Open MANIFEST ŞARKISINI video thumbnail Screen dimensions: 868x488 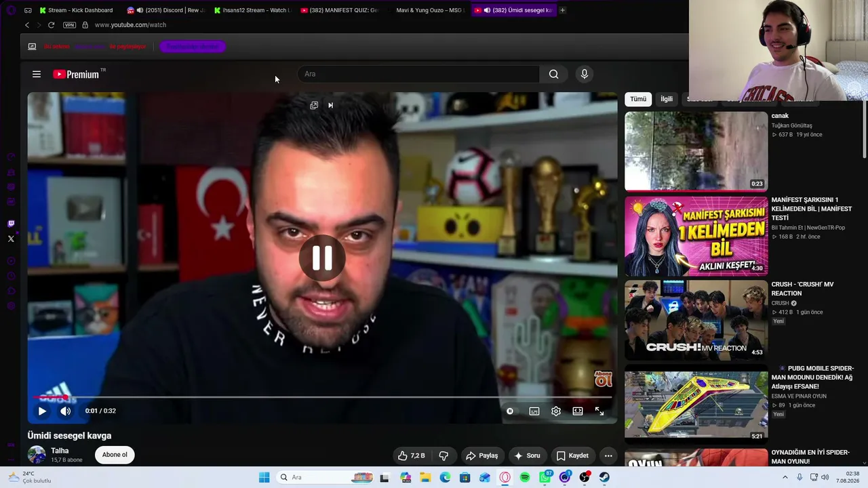click(x=696, y=236)
